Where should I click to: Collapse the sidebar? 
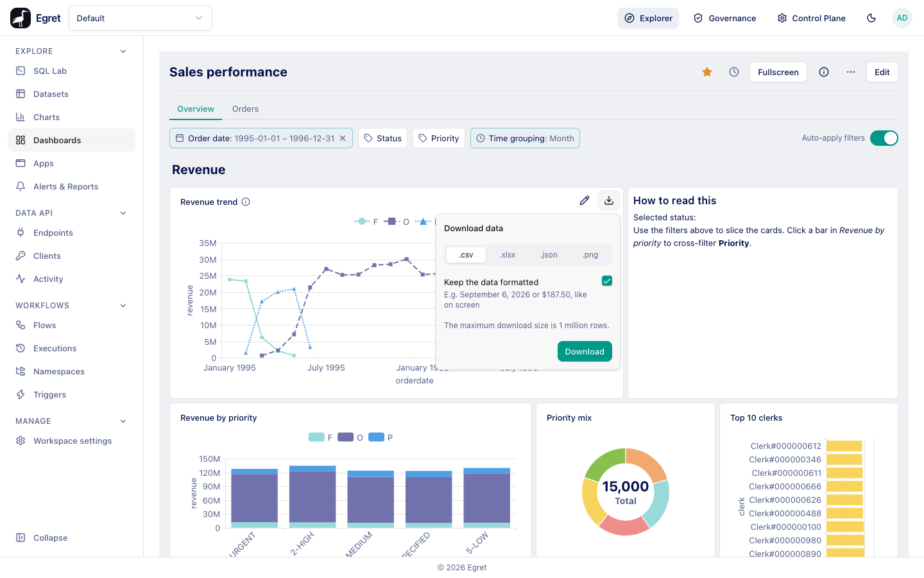[x=72, y=538]
